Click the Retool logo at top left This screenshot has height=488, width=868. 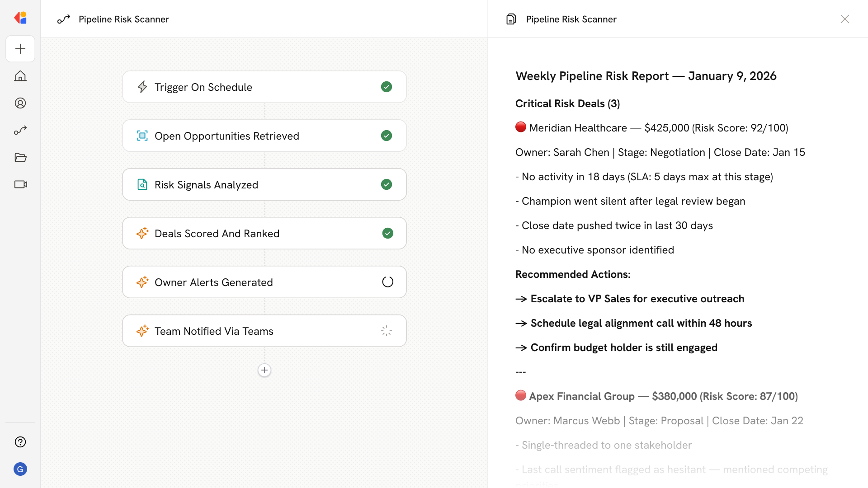(20, 18)
